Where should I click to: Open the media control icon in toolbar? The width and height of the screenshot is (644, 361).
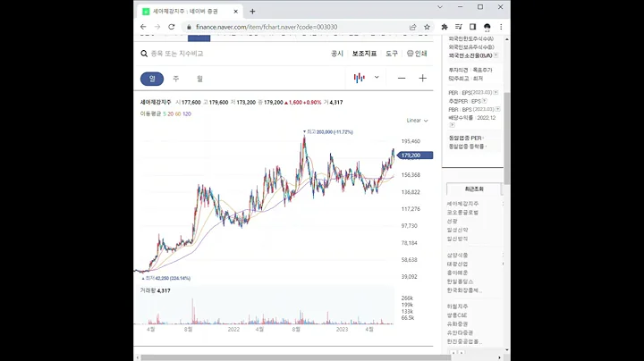coord(459,27)
